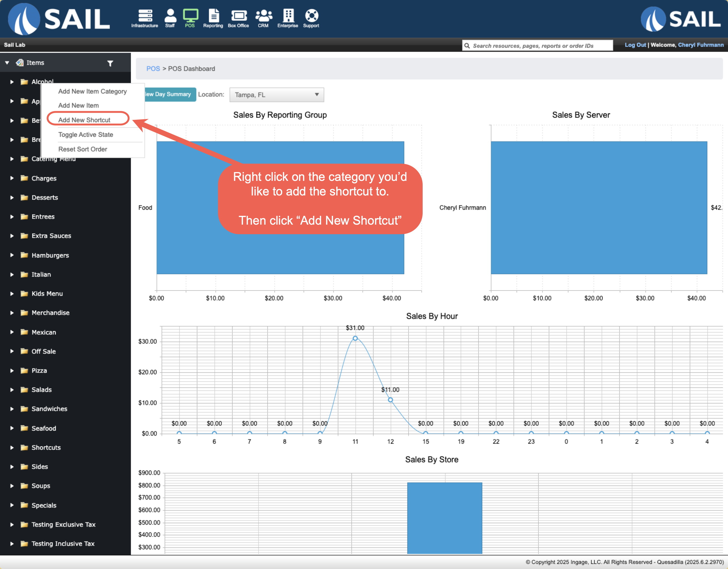This screenshot has height=569, width=728.
Task: Select Toggle Active State in context menu
Action: pos(86,135)
